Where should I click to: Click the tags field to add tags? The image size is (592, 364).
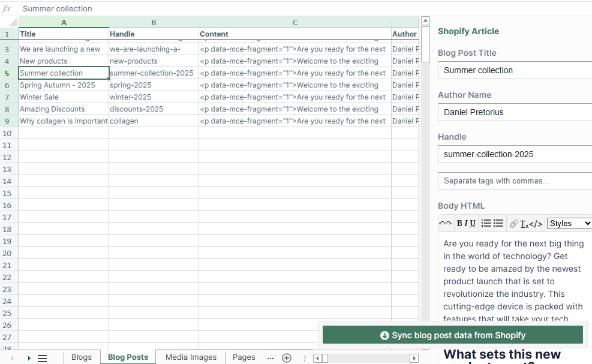pos(514,181)
